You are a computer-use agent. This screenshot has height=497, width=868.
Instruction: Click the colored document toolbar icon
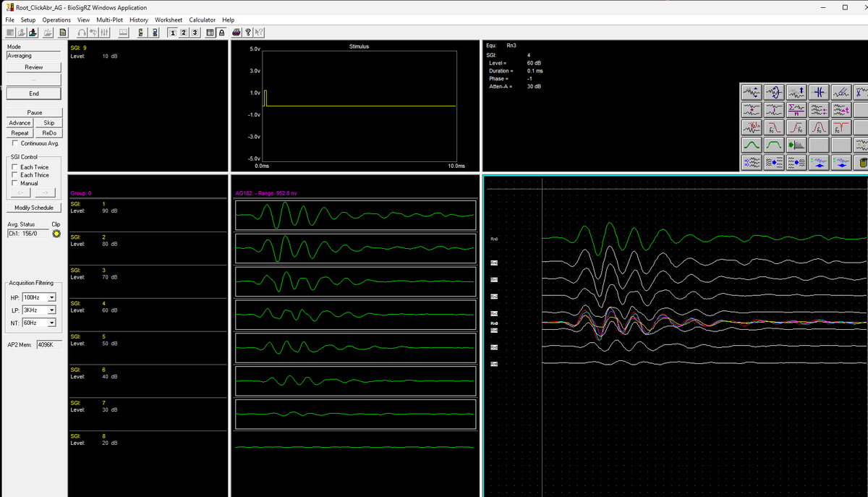(63, 33)
